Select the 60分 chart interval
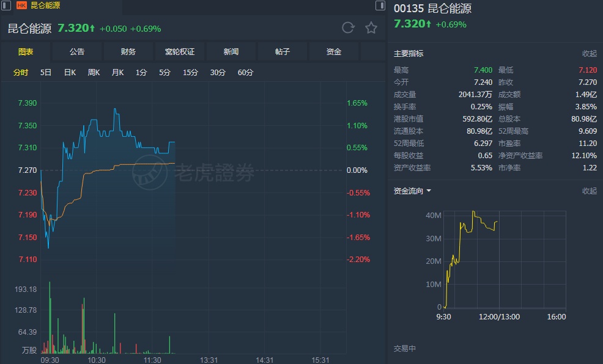The image size is (603, 364). click(245, 73)
